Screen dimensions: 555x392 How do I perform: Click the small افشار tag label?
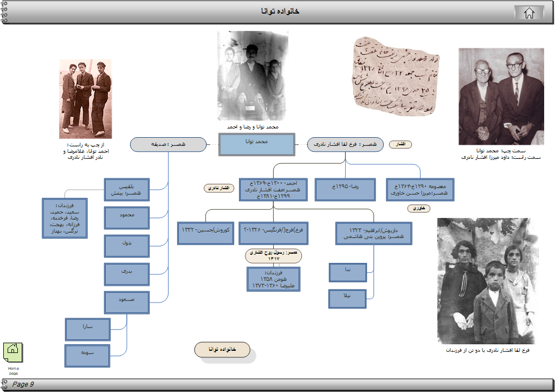coord(401,145)
